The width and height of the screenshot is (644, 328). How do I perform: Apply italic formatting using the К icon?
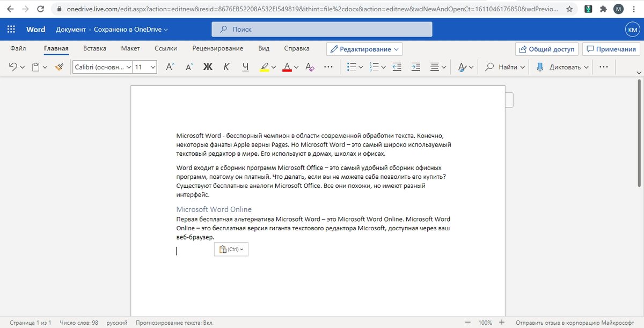tap(226, 67)
